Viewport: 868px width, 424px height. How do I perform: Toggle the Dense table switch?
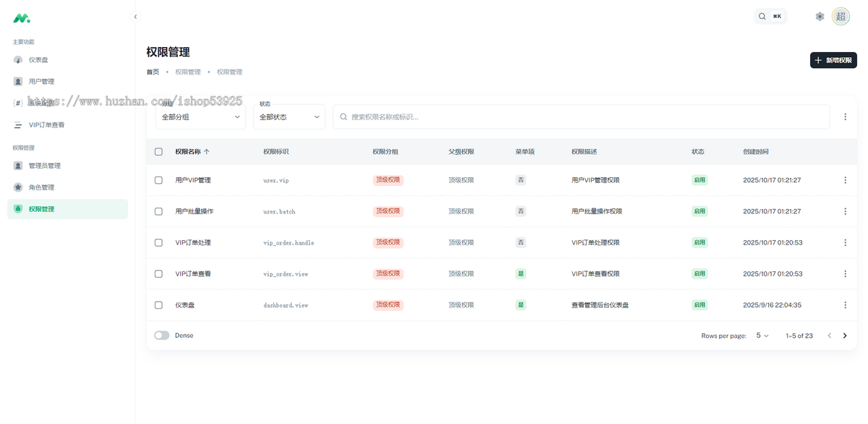[x=162, y=336]
